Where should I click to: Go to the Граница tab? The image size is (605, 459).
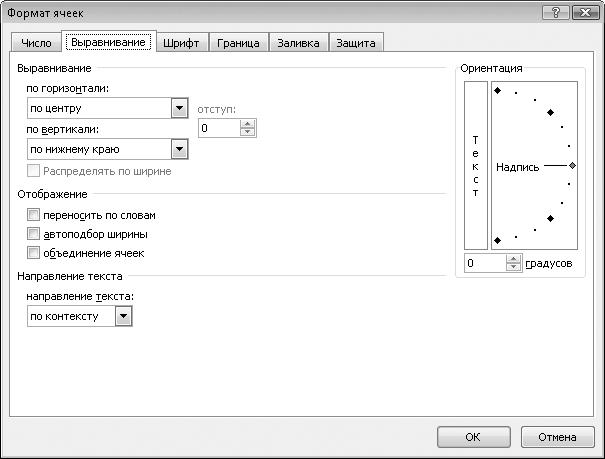pos(238,43)
